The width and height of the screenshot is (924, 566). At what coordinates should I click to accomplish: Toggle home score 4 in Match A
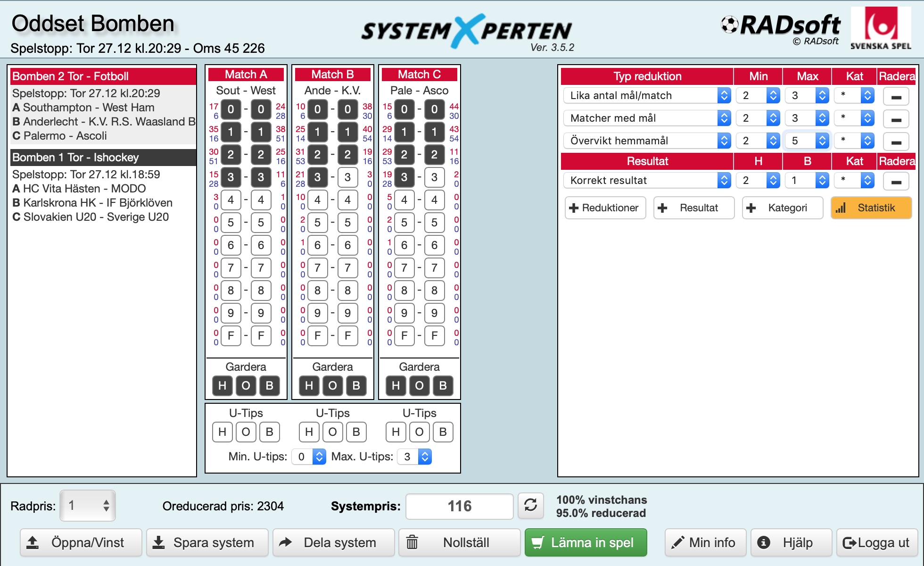(231, 200)
